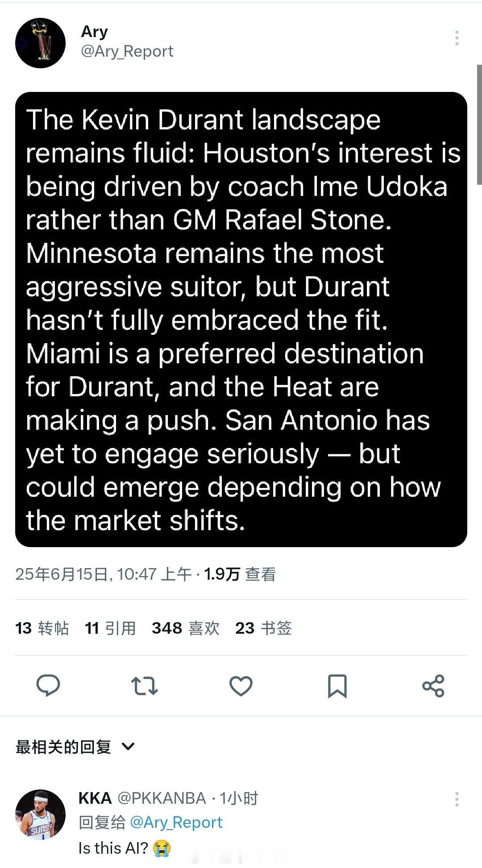This screenshot has width=482, height=868.
Task: Open the 23 书签 bookmarks count
Action: (x=263, y=628)
